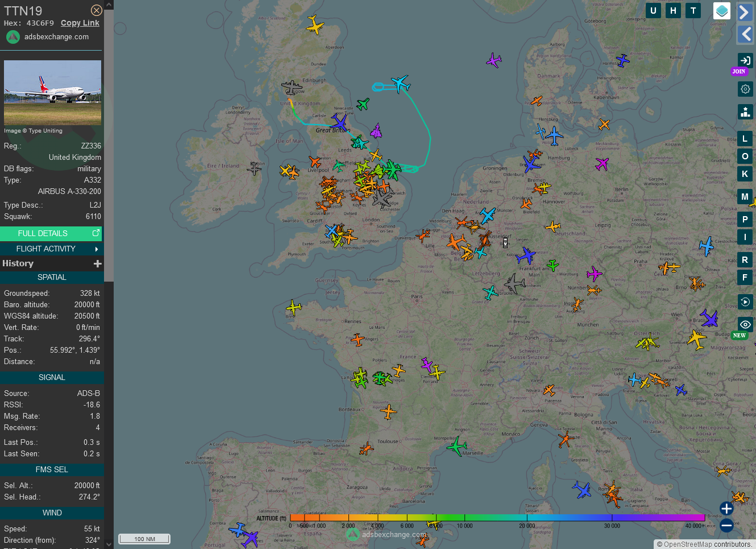Image resolution: width=756 pixels, height=549 pixels.
Task: Toggle the R map option
Action: (745, 259)
